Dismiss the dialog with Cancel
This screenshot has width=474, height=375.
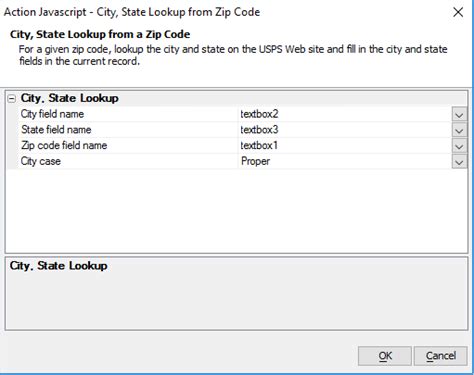coord(440,356)
